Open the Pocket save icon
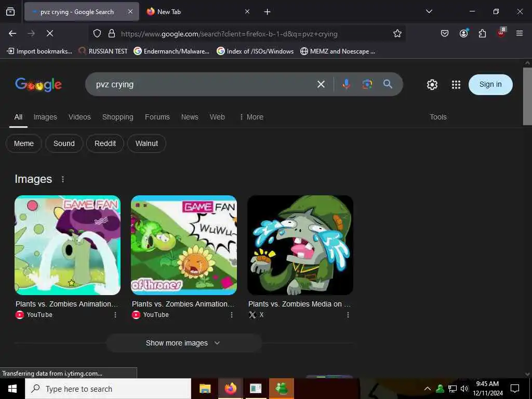The width and height of the screenshot is (532, 399). [x=445, y=34]
